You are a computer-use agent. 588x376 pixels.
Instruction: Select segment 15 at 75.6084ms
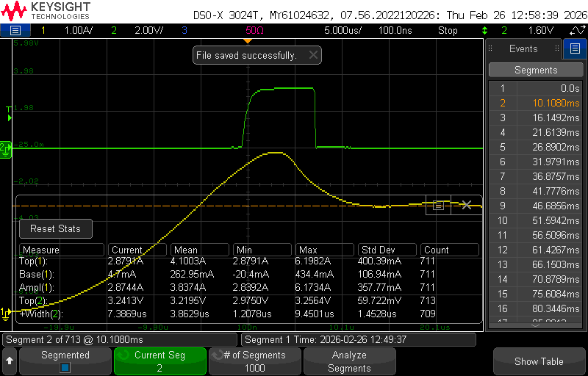point(536,294)
